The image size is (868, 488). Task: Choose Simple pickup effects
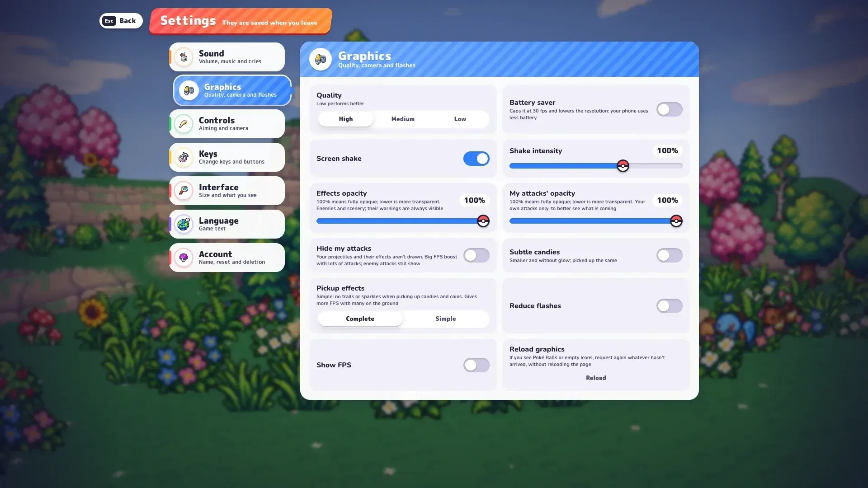click(x=445, y=319)
